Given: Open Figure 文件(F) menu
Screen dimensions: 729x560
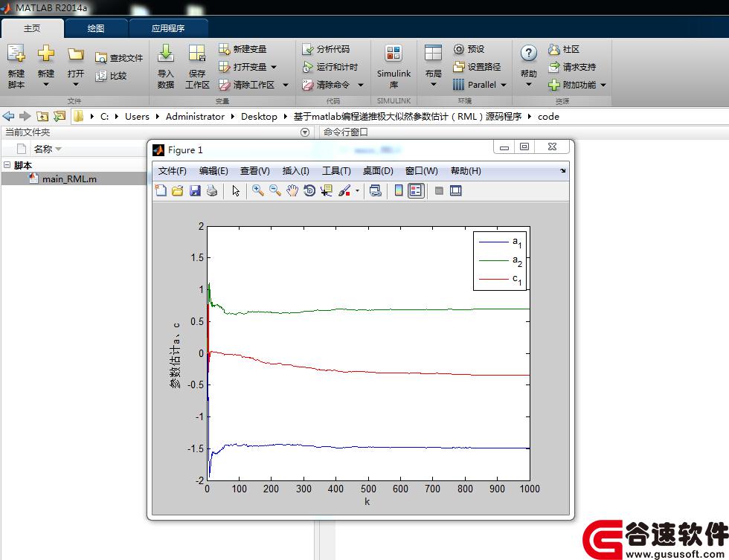Looking at the screenshot, I should (172, 171).
